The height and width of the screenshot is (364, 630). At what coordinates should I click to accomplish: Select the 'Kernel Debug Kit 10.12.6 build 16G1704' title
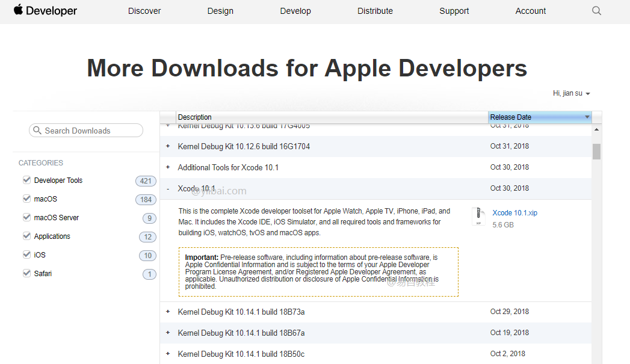[x=244, y=146]
